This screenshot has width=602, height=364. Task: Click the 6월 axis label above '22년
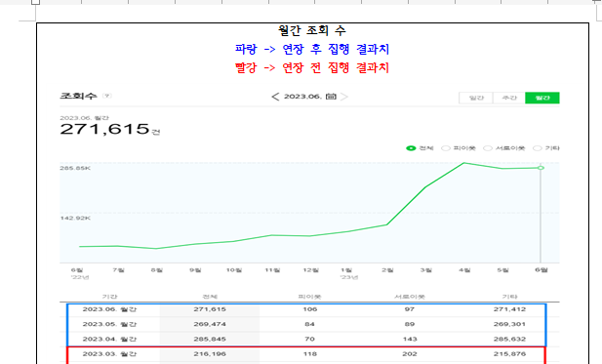click(77, 270)
